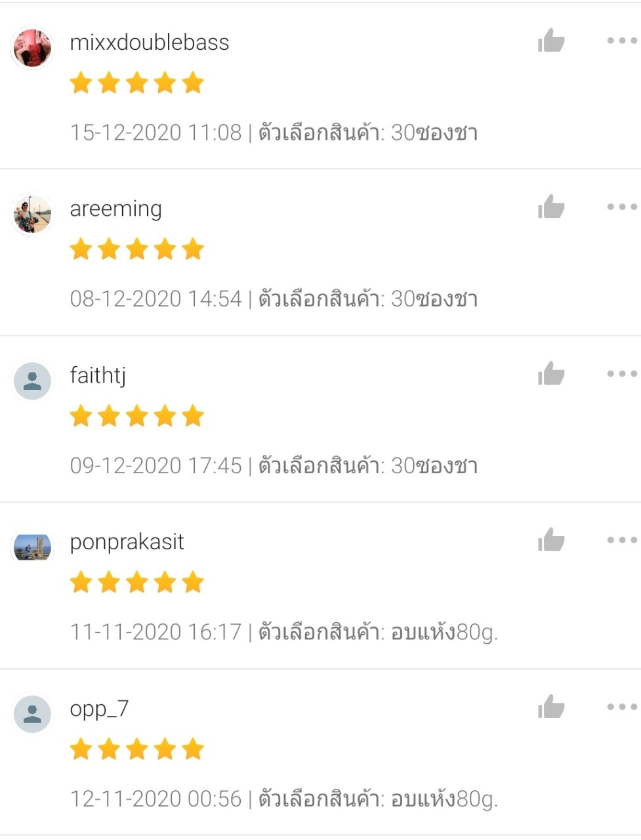View ponprakasit's profile photo
Image resolution: width=641 pixels, height=840 pixels.
tap(32, 547)
